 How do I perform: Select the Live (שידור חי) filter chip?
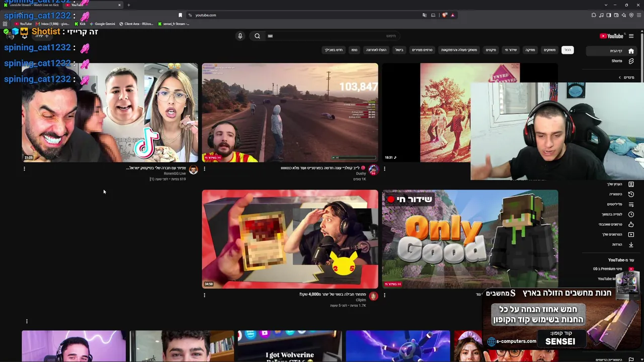pos(511,50)
